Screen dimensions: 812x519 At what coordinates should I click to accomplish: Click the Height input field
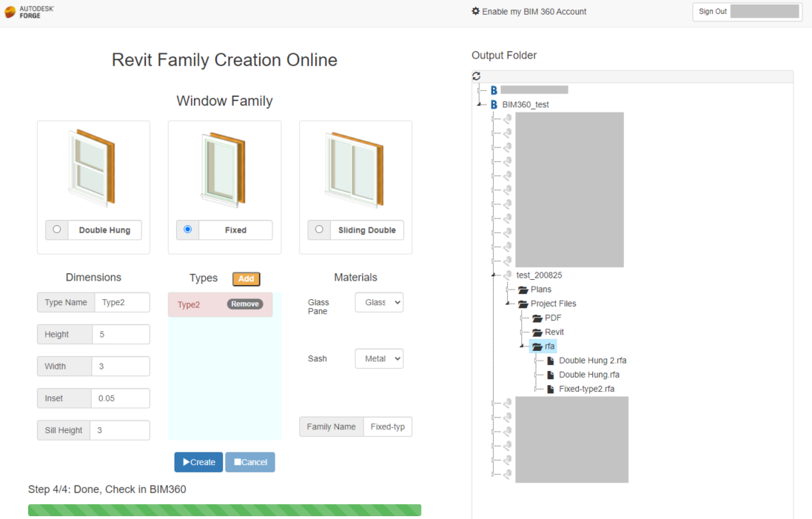[x=121, y=335]
